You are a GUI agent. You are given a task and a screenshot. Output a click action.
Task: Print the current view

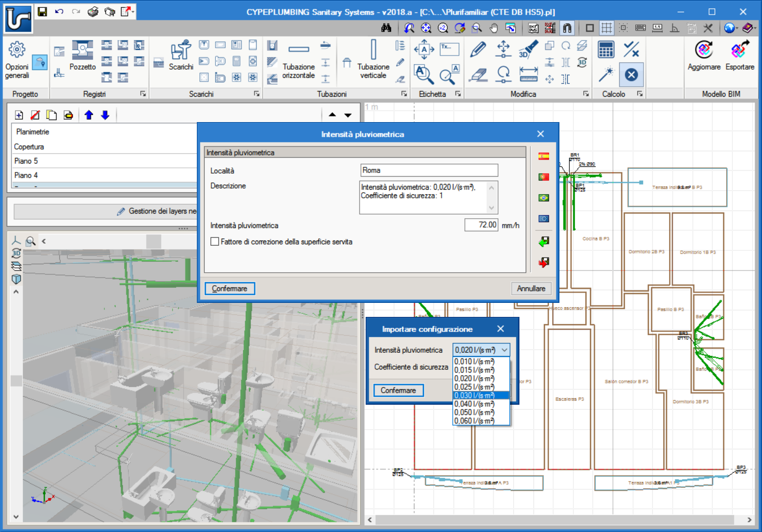[93, 11]
